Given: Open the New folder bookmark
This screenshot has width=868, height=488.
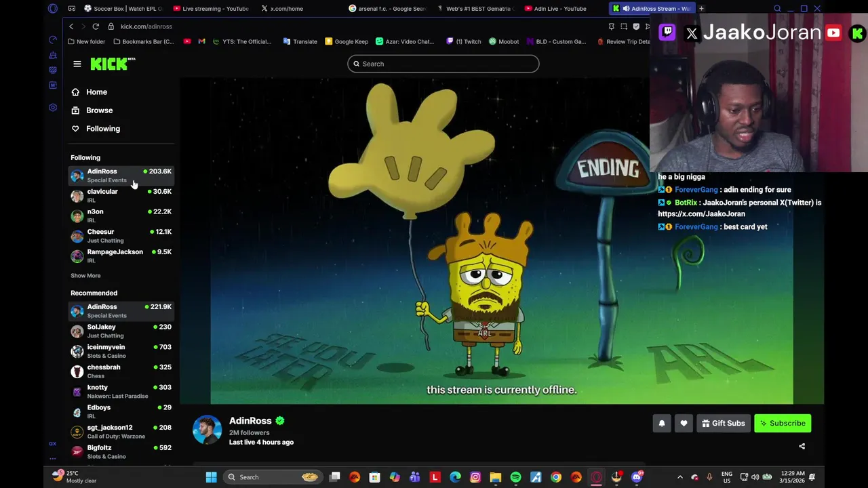Looking at the screenshot, I should (87, 42).
